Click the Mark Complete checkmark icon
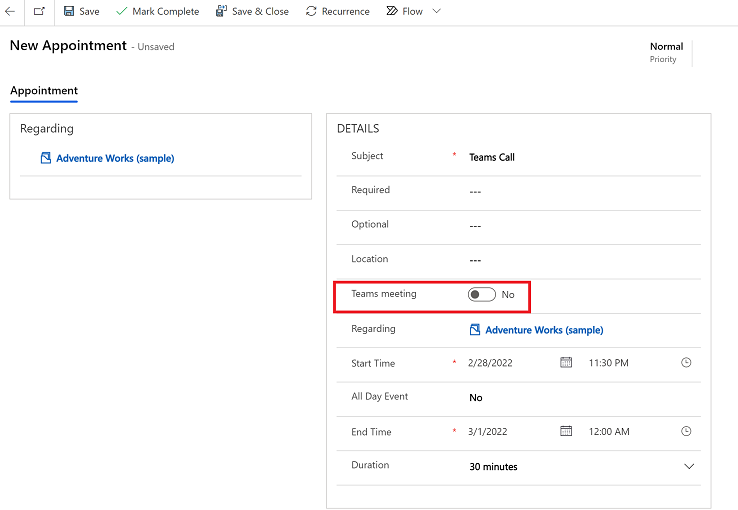738x510 pixels. [x=121, y=11]
